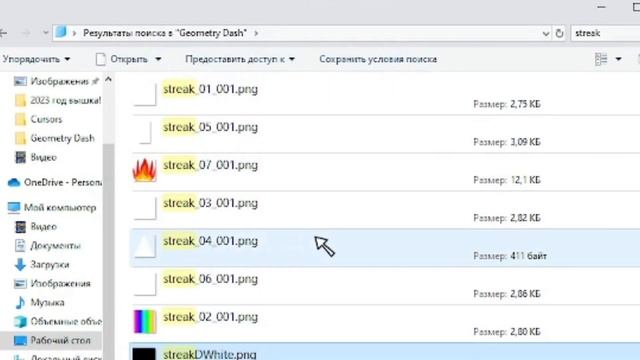Image resolution: width=640 pixels, height=360 pixels.
Task: Open the Предоставить доступ к menu
Action: (240, 59)
